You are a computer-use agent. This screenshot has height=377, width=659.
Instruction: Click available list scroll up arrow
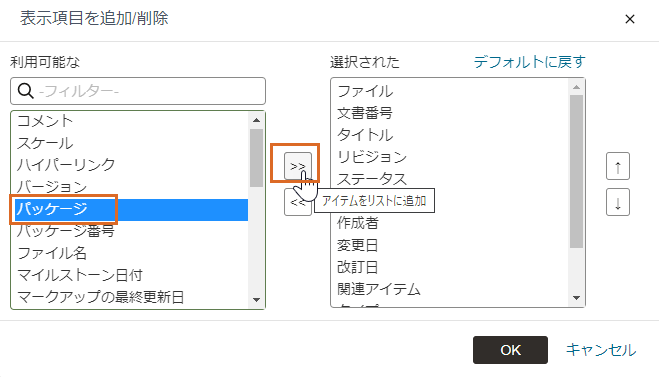(x=256, y=120)
